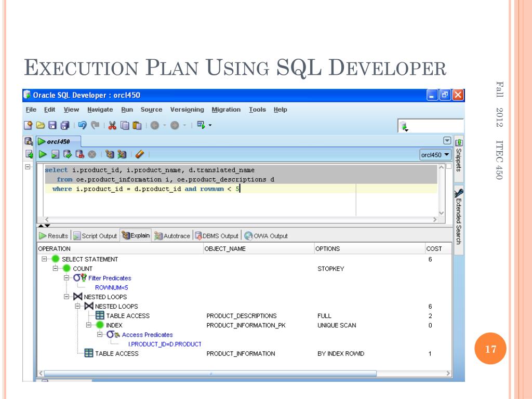Screen dimensions: 532x399
Task: Select the orcl450 worksheet tab
Action: pos(58,141)
